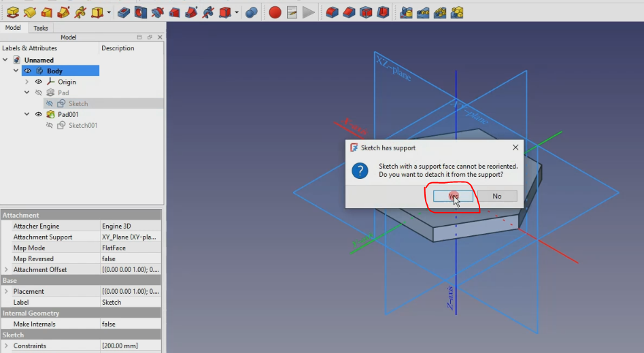This screenshot has height=353, width=644.
Task: Select the Thickness tool
Action: (x=383, y=13)
